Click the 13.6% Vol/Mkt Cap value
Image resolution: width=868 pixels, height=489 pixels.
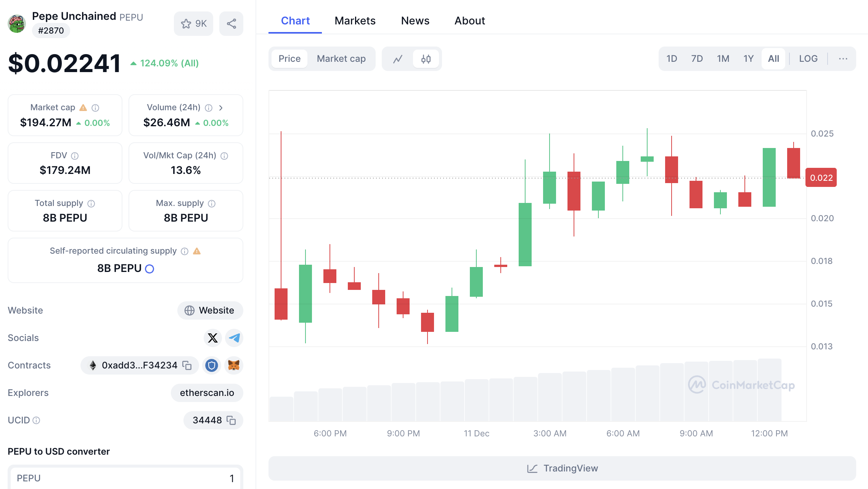click(186, 170)
